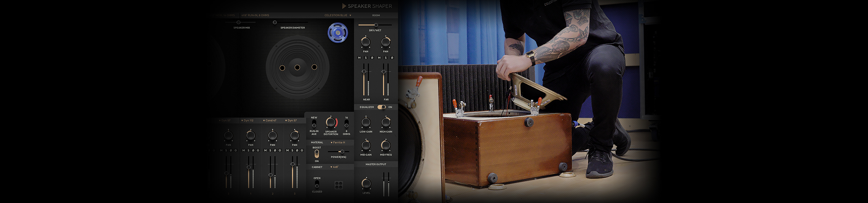Click the Speaker Distortion knob
868x203 pixels.
331,122
